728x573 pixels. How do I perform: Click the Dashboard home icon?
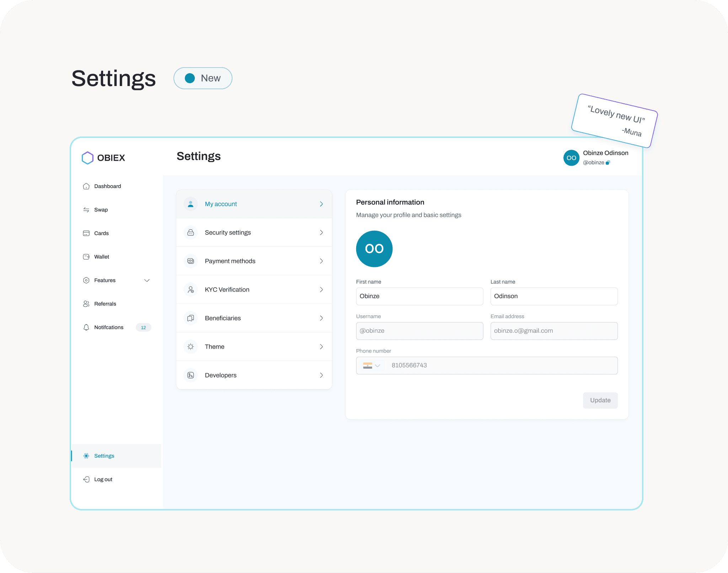click(x=86, y=186)
